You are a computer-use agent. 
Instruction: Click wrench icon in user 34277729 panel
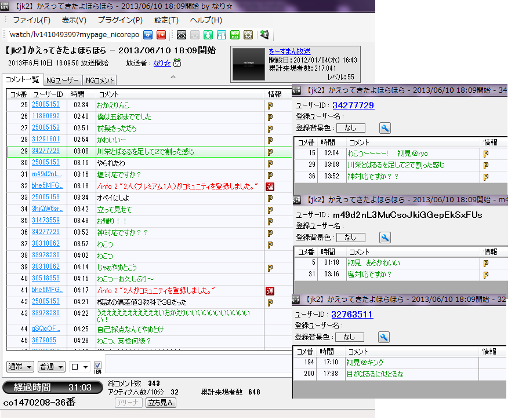point(385,128)
